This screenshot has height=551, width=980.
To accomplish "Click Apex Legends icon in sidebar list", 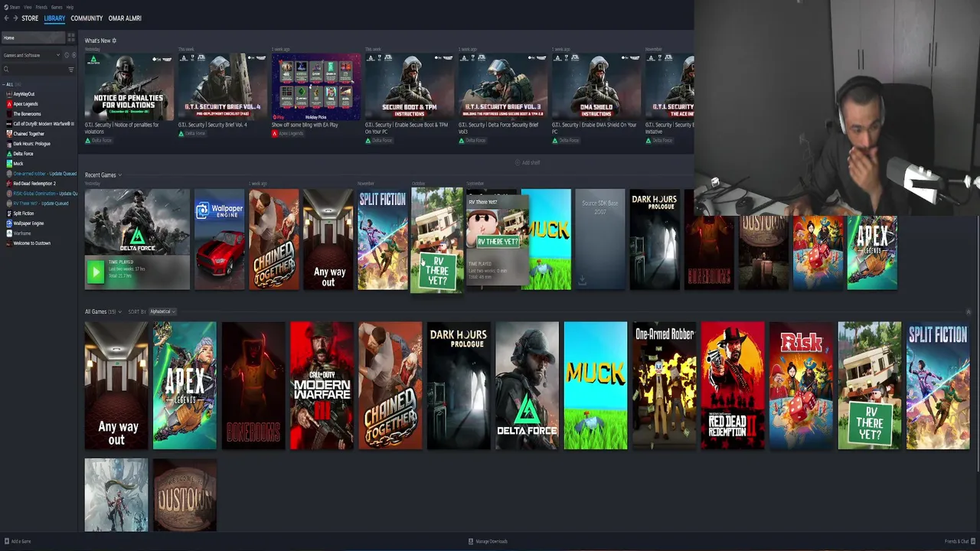I will [9, 104].
